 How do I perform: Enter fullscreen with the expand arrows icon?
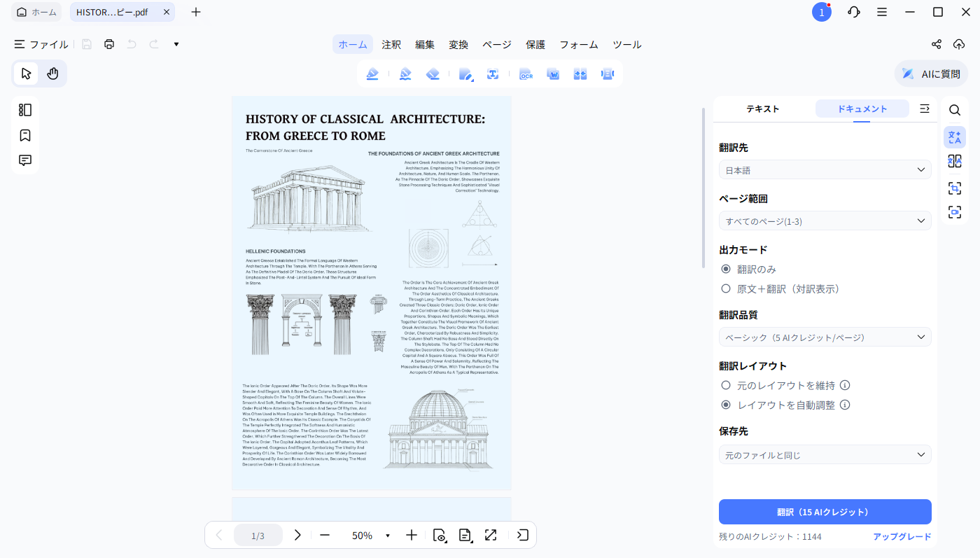point(491,535)
